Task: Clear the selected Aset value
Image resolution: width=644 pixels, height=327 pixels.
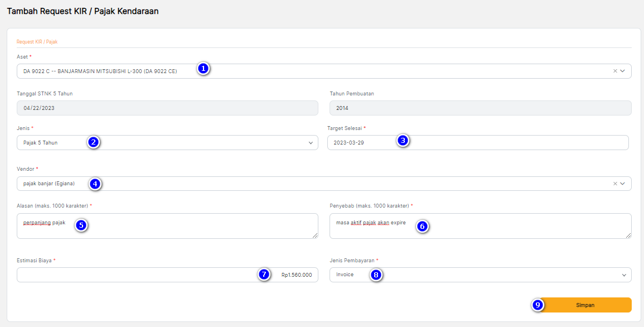Action: tap(615, 71)
